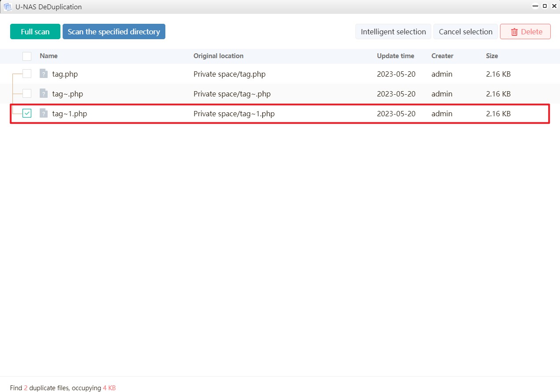Click the Size column header
This screenshot has height=392, width=560.
(x=492, y=56)
